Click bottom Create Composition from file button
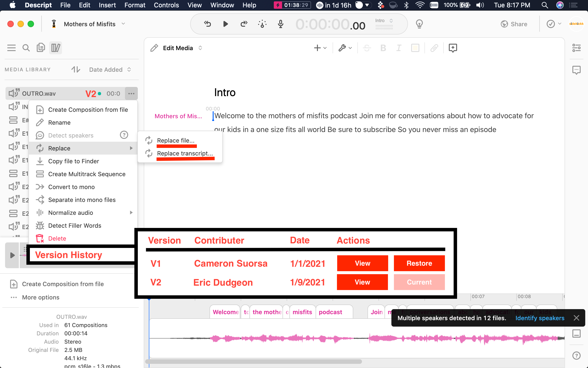Viewport: 588px width, 368px height. pos(57,284)
